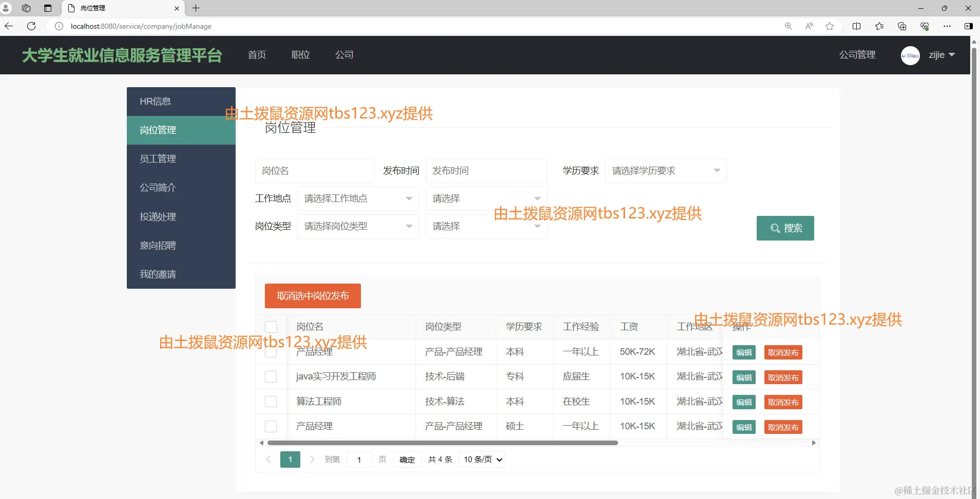The width and height of the screenshot is (980, 499).
Task: Click the table horizontal scrollbar
Action: coord(443,443)
